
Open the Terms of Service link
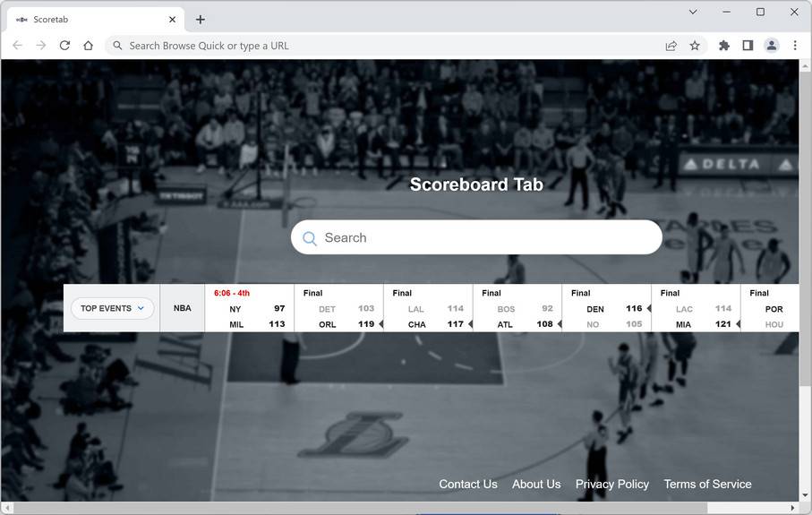pos(707,484)
